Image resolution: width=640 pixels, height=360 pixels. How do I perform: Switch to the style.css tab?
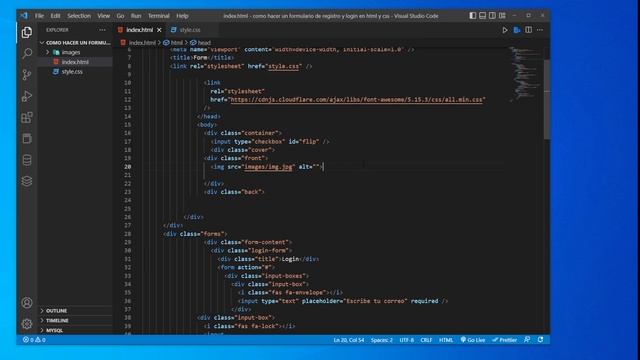[190, 30]
